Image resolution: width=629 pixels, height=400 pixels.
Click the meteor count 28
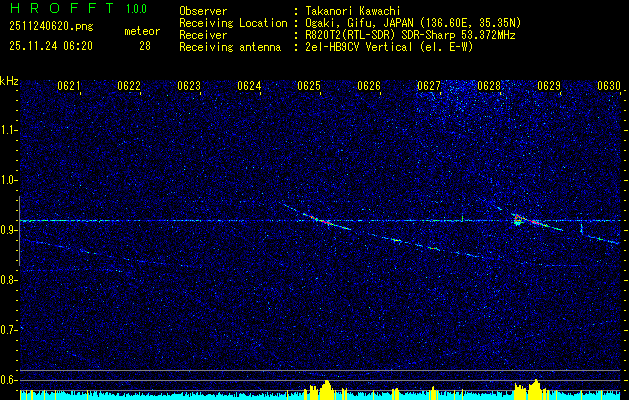(x=145, y=46)
